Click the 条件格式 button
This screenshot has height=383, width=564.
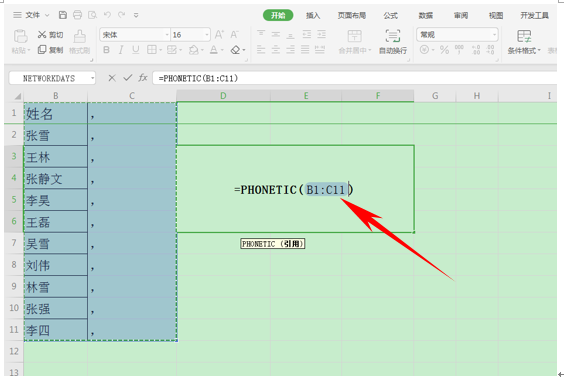(524, 42)
